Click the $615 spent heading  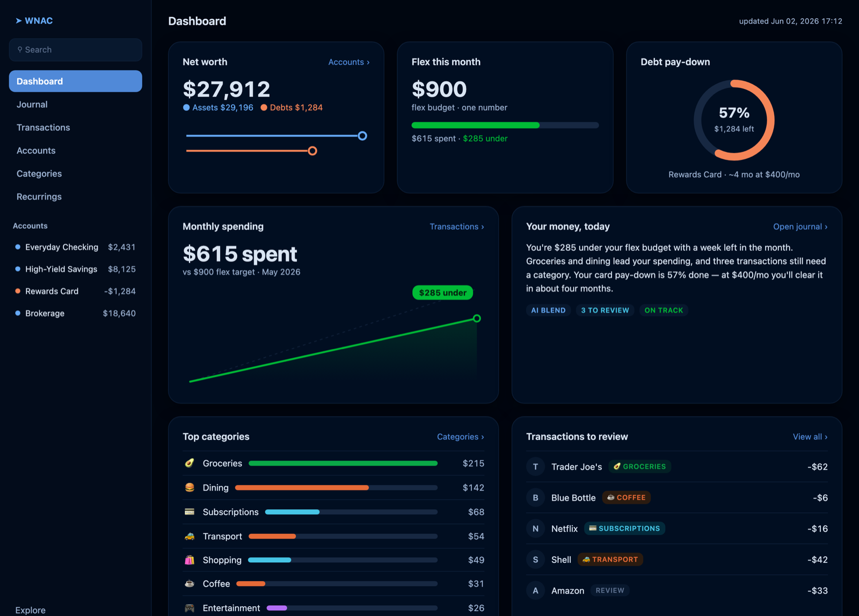coord(239,254)
